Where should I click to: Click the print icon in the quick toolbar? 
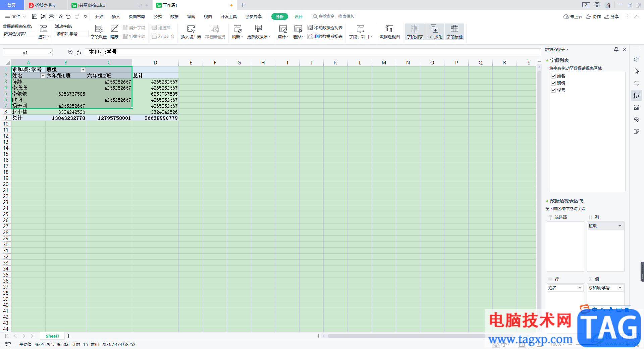point(51,16)
